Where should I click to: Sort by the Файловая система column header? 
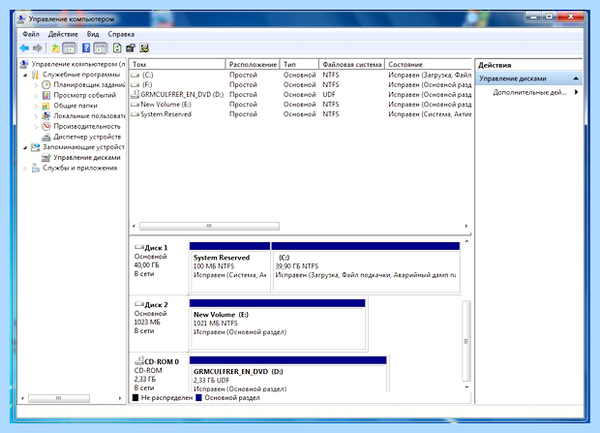352,64
